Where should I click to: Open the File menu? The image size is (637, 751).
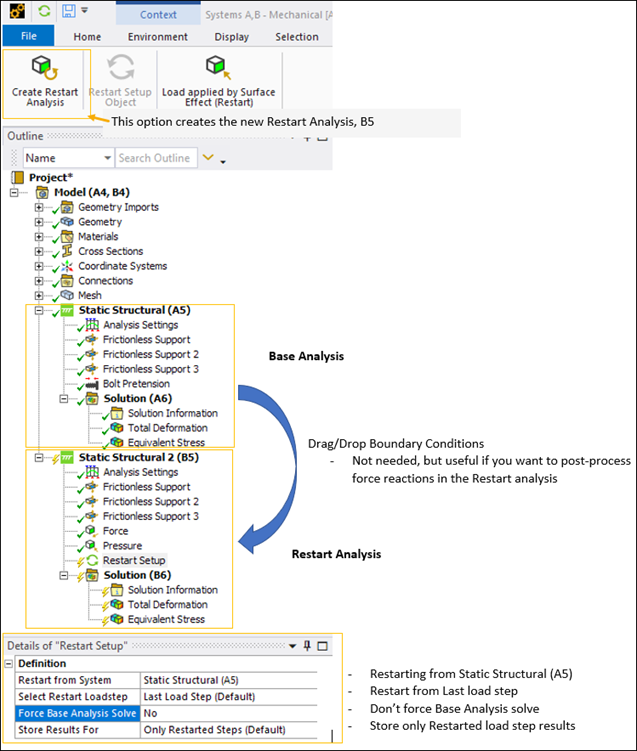pos(28,36)
